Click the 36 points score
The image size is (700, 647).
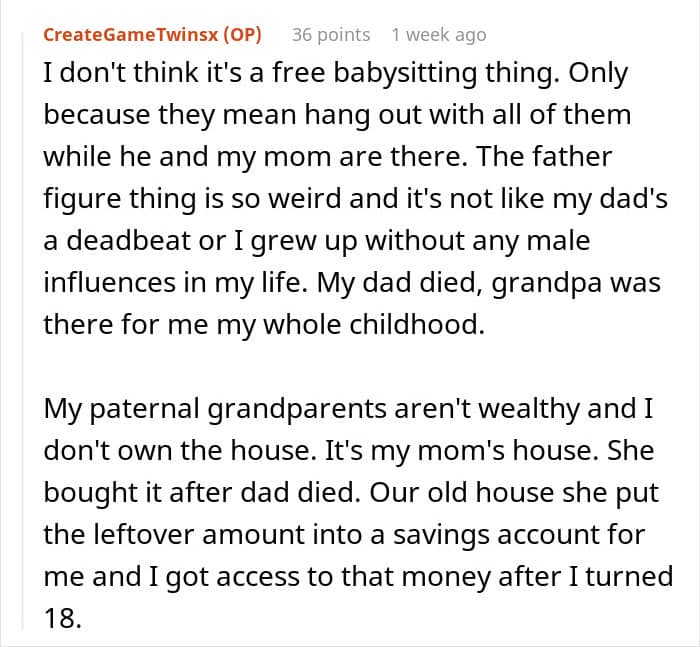(330, 35)
